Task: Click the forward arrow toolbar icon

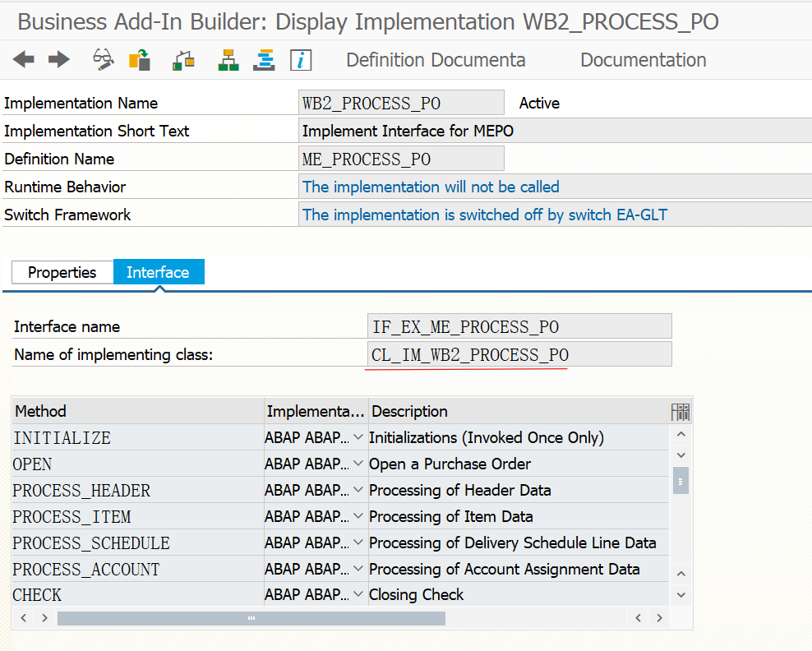Action: click(x=59, y=59)
